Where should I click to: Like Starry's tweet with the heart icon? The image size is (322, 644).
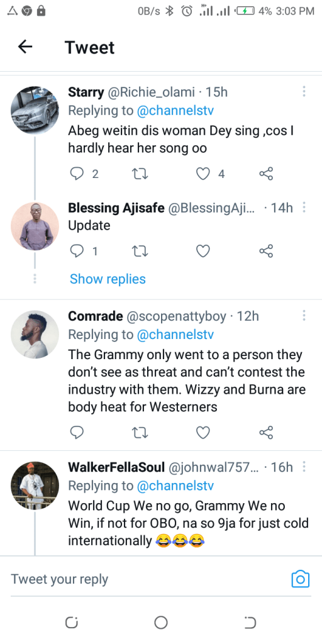click(x=203, y=174)
